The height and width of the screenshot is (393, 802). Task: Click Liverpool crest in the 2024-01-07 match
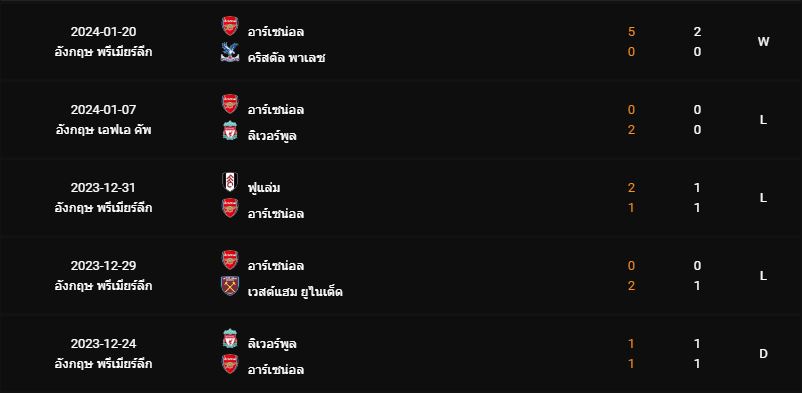pos(230,130)
